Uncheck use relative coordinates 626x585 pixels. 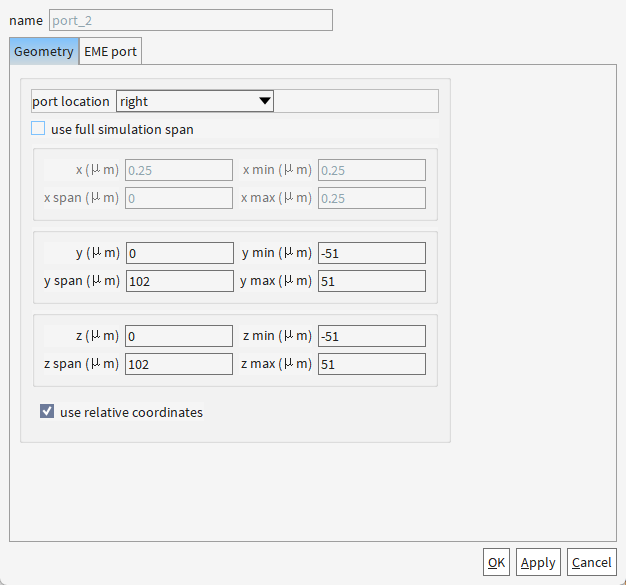coord(47,411)
